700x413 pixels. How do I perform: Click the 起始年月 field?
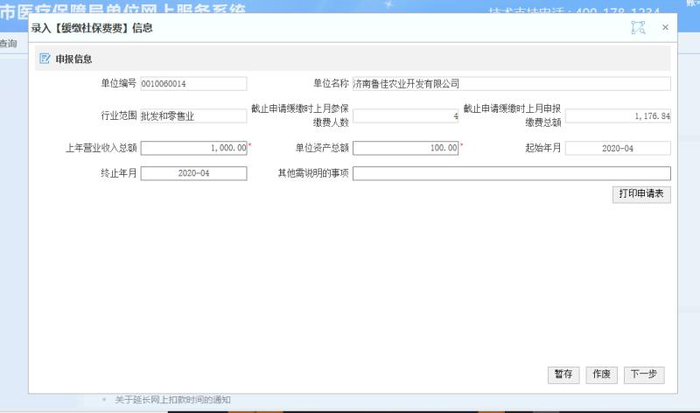[x=618, y=148]
